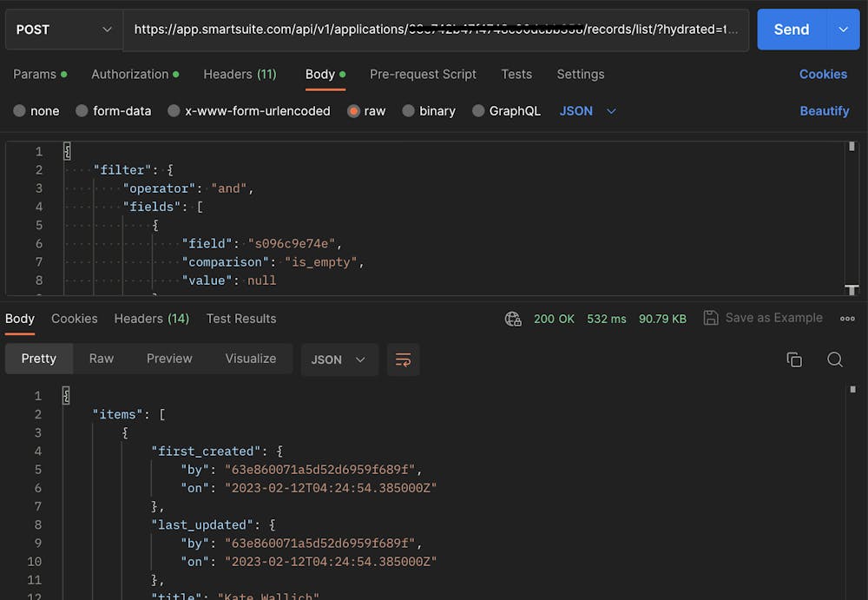Screen dimensions: 868x600
Task: Click the Cookies link at top right
Action: tap(823, 74)
